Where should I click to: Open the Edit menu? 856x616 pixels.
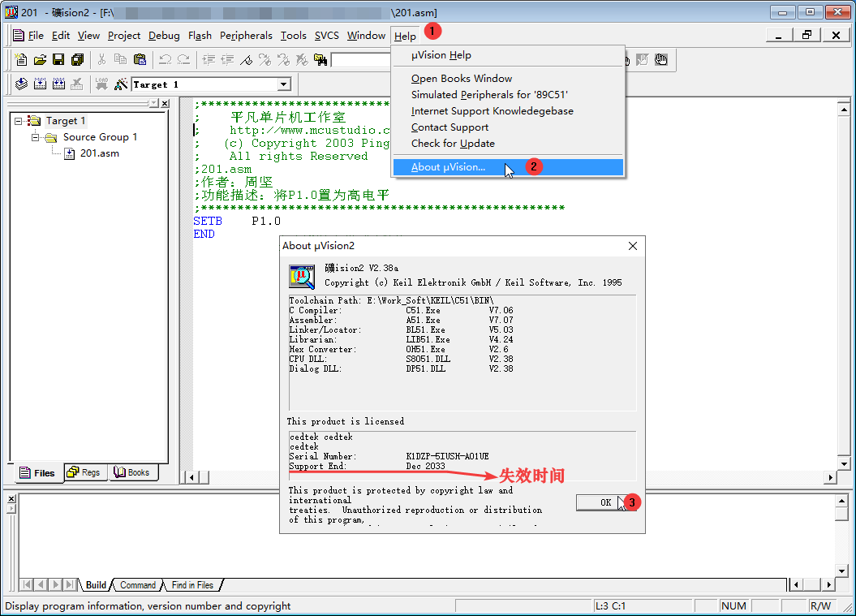tap(61, 36)
